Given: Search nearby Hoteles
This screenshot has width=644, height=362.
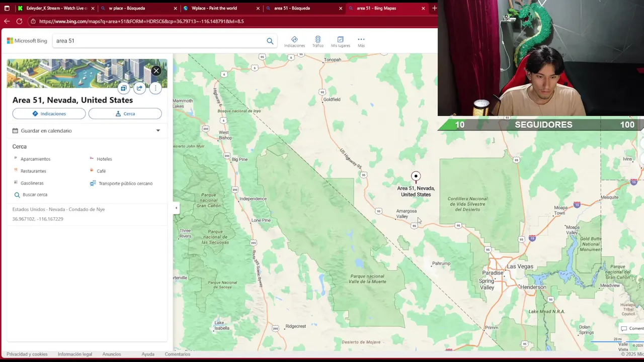Looking at the screenshot, I should tap(104, 159).
